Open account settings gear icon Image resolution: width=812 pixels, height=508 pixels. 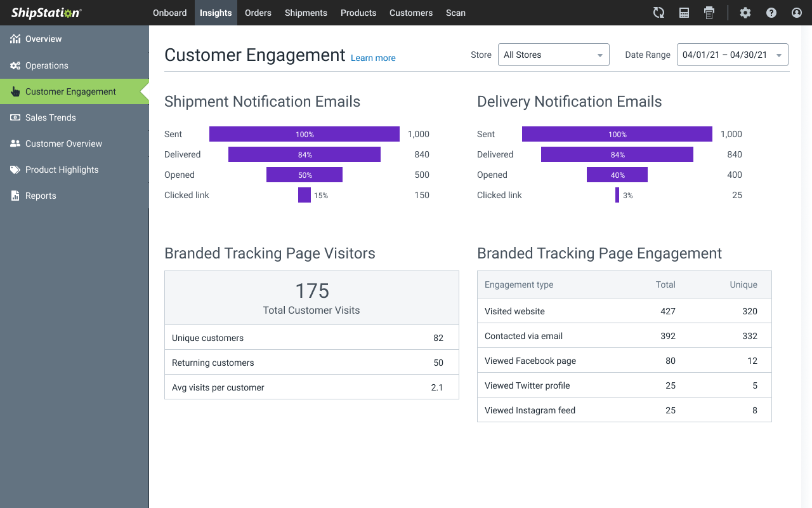coord(745,12)
